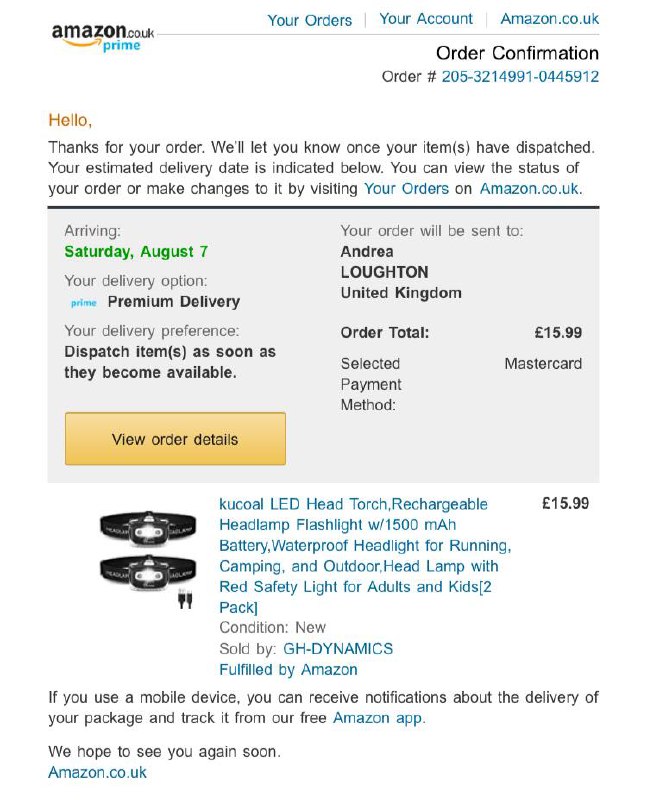This screenshot has width=647, height=800.
Task: Go to Your Account in the header
Action: tap(426, 19)
